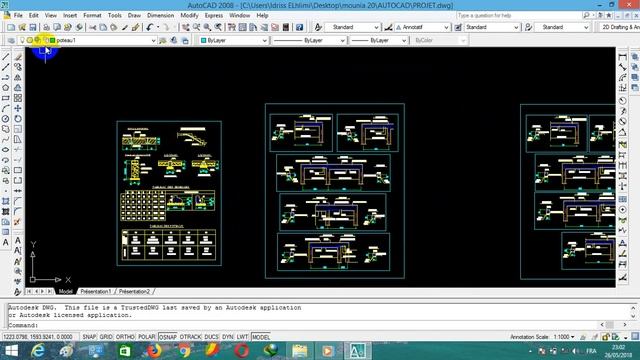Toggle OSNAP object snap button
The image size is (640, 360).
coord(168,337)
